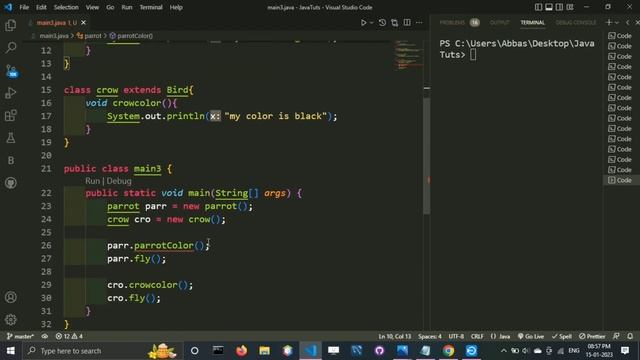Open the Search view in activity bar
This screenshot has width=640, height=360.
pos(11,48)
